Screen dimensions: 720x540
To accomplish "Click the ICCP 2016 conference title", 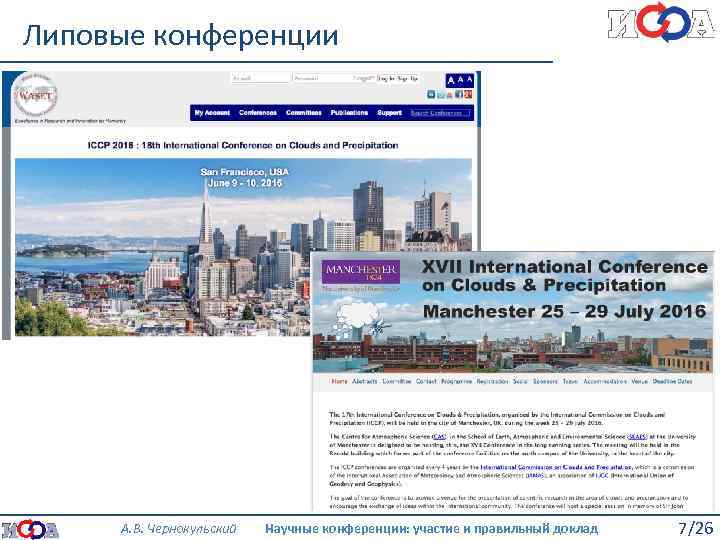I will 243,145.
